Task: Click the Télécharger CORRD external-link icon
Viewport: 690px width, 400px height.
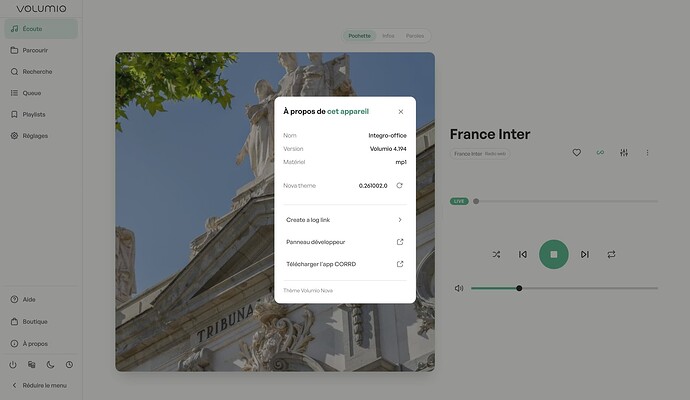Action: tap(400, 264)
